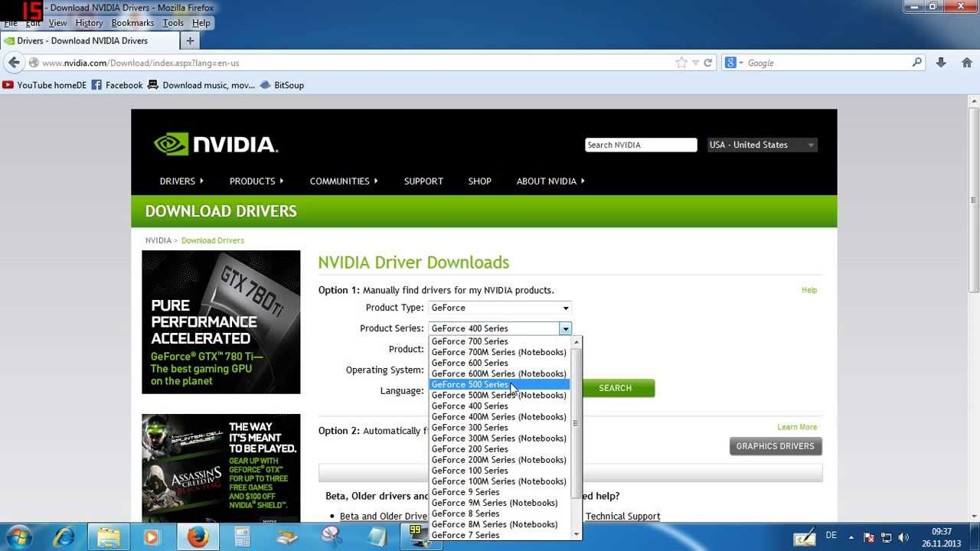
Task: Open address bar history dropdown arrow
Action: tap(695, 63)
